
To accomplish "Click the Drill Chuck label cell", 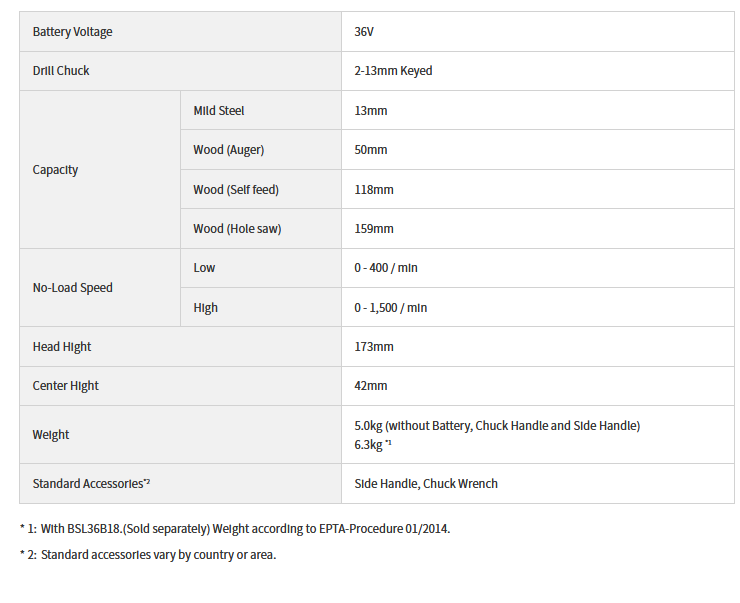I will (61, 71).
